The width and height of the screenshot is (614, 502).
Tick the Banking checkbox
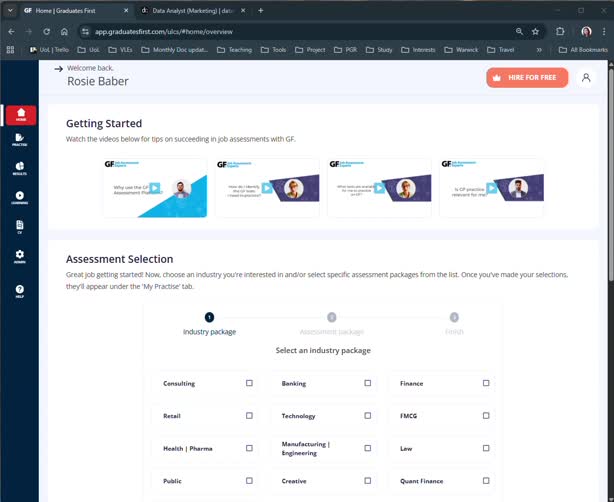click(368, 383)
